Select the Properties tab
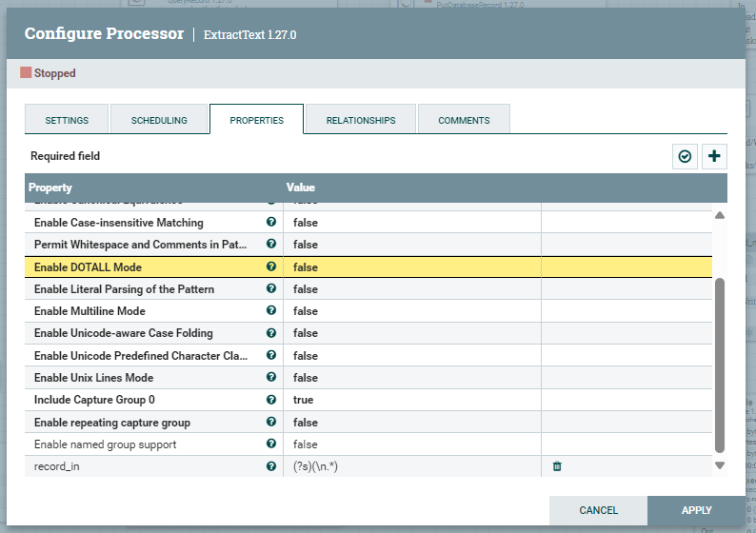Image resolution: width=756 pixels, height=533 pixels. [256, 120]
